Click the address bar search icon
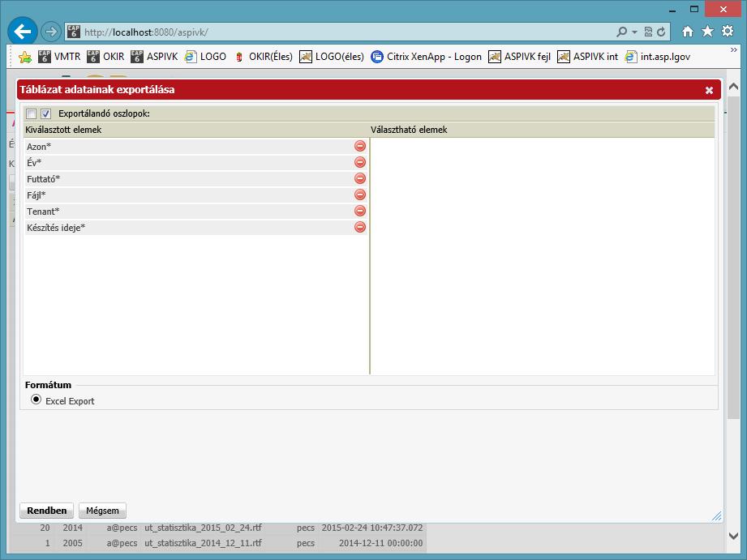 click(622, 32)
